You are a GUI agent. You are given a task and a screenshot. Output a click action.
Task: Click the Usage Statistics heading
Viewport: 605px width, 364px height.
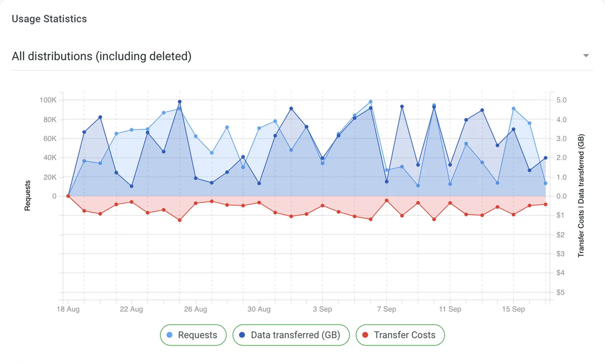click(x=49, y=19)
